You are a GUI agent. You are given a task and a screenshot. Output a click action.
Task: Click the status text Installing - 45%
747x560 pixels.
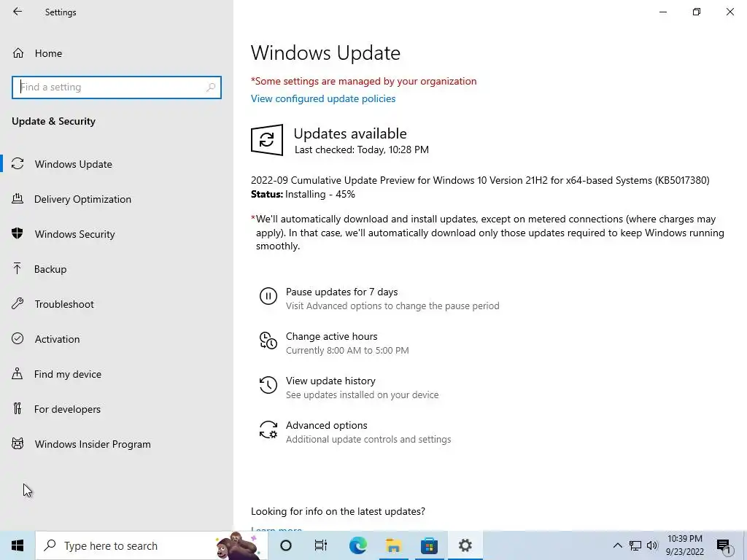[320, 194]
